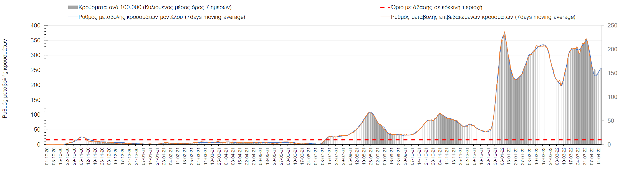The width and height of the screenshot is (644, 172).
Task: Select the first date label 01-10-20
Action: click(x=47, y=156)
